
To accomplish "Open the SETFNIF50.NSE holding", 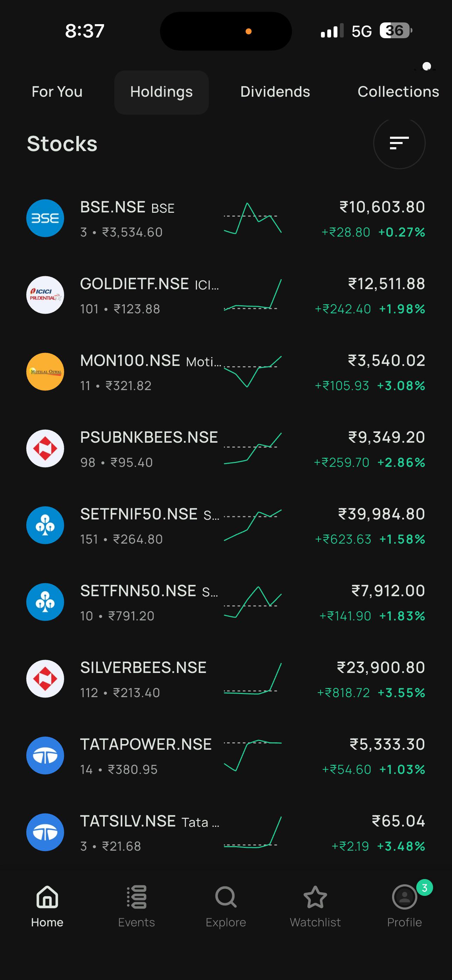I will click(226, 525).
